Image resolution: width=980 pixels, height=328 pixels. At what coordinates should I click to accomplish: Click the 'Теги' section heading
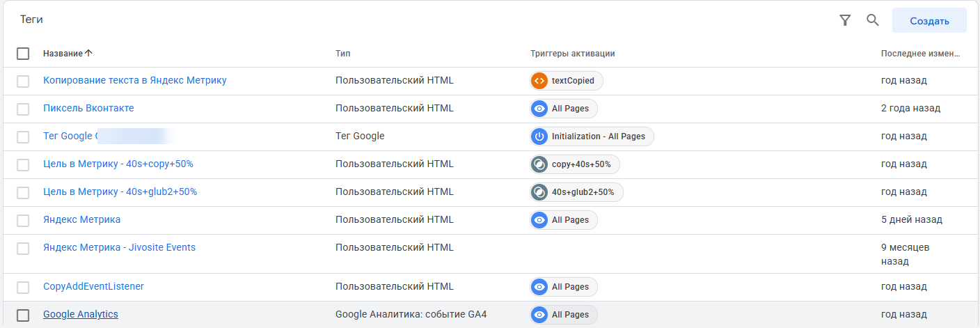click(31, 20)
